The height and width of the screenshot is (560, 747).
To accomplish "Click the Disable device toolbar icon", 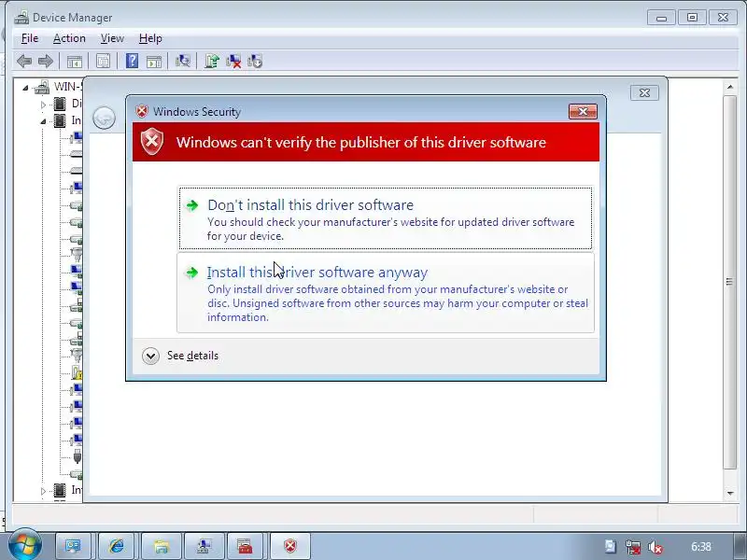I will click(x=255, y=61).
